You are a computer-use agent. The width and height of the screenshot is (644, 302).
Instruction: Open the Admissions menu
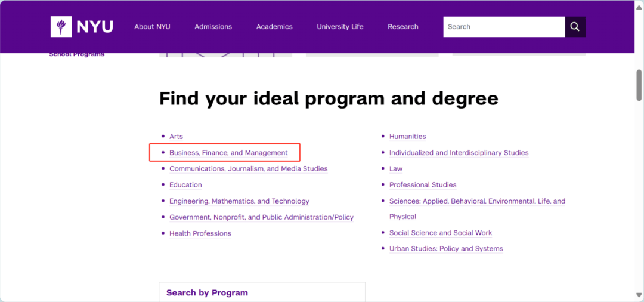tap(213, 27)
